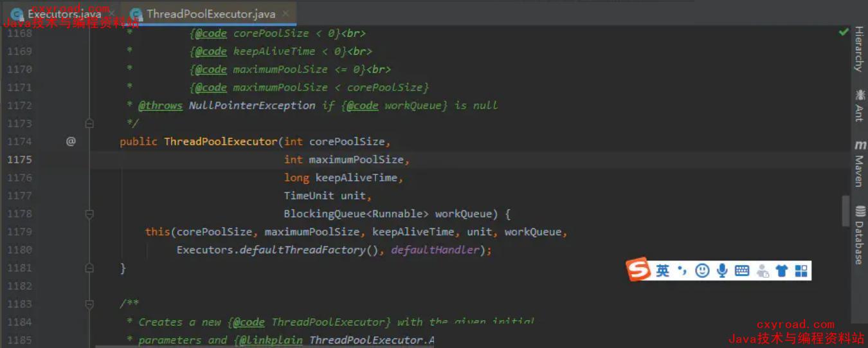Switch to the Executors.java tab
The image size is (868, 348).
(64, 14)
